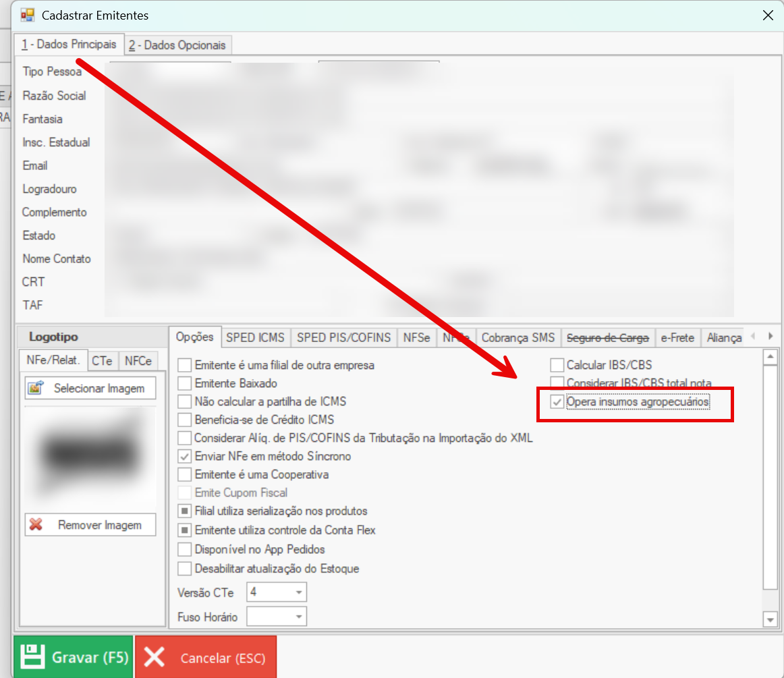Toggle Filial utiliza serialização nos produtos

click(x=184, y=511)
